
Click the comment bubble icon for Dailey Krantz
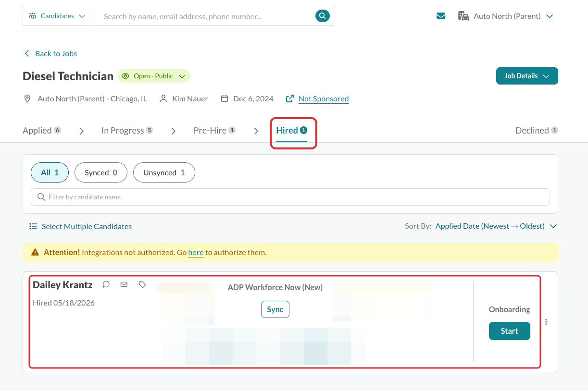click(x=106, y=284)
